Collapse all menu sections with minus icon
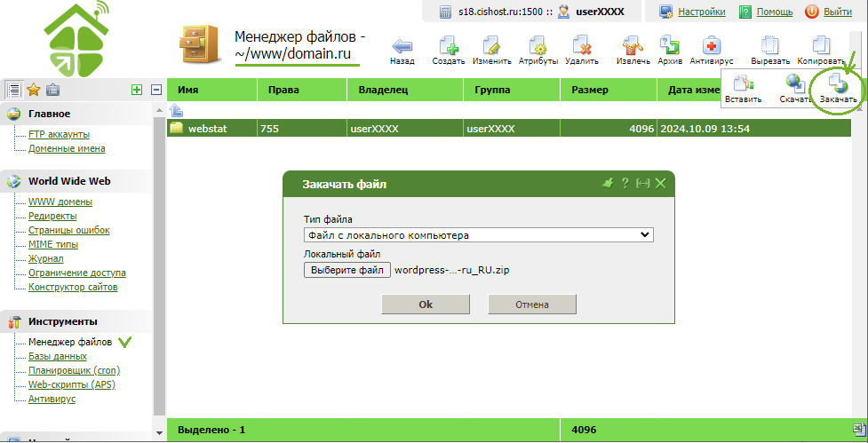The height and width of the screenshot is (443, 868). click(156, 90)
